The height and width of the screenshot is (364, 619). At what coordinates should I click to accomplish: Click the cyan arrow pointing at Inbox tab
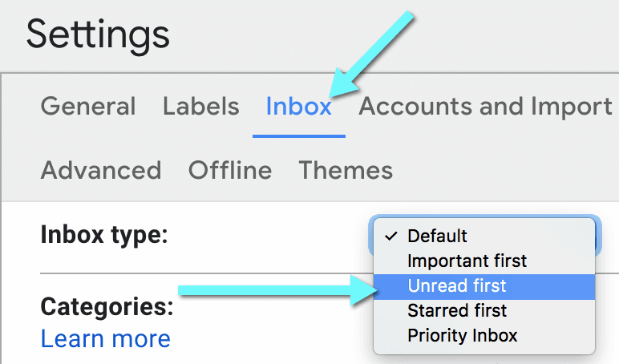pyautogui.click(x=371, y=54)
